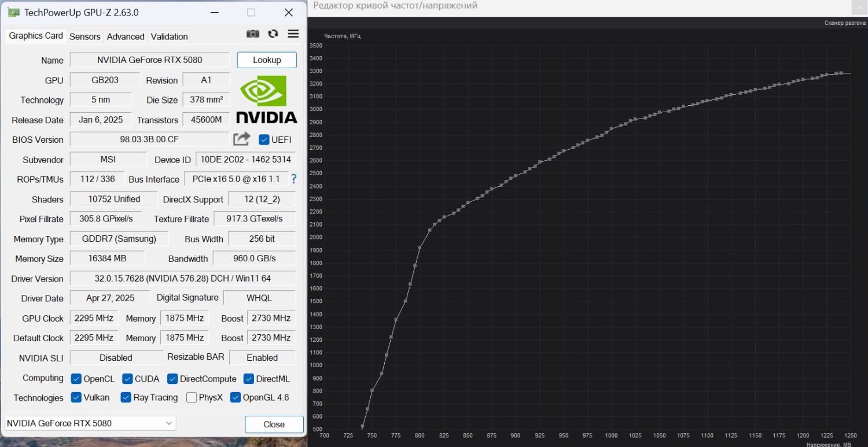Click the Resizable BAR value Enabled
The image size is (868, 447).
point(262,357)
